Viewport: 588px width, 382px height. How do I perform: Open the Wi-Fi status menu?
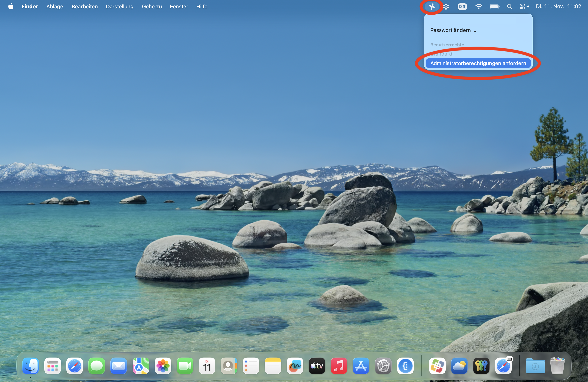[478, 6]
